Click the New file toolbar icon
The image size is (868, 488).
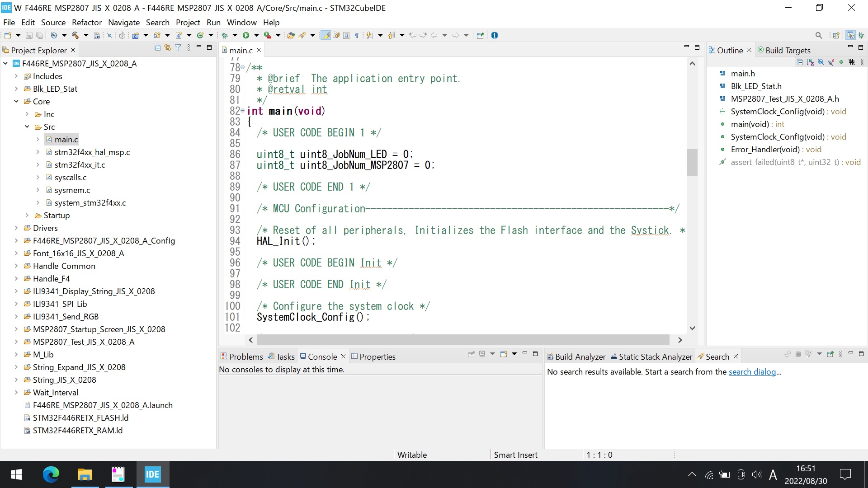coord(8,35)
